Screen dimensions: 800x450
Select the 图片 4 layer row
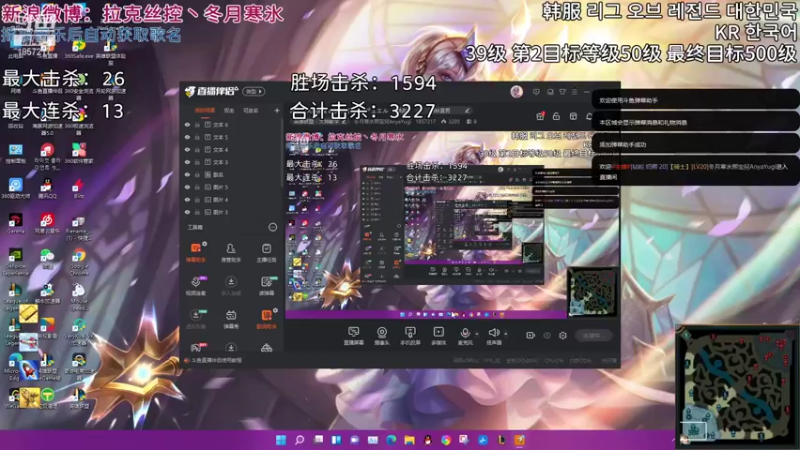(232, 199)
